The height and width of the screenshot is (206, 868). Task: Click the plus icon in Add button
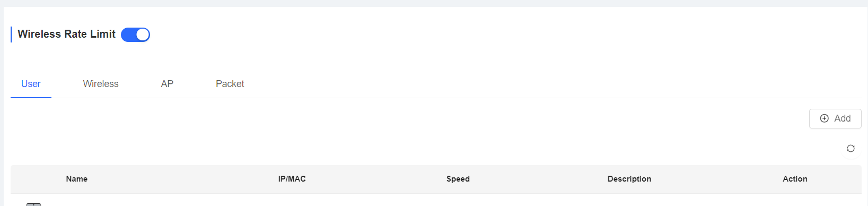click(825, 118)
